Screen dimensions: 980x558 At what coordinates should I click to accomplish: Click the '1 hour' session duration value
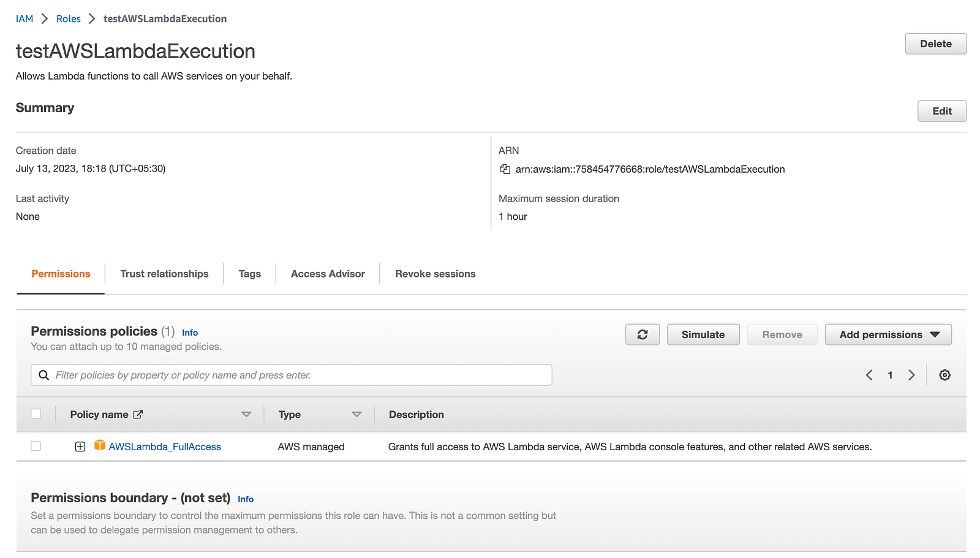(513, 216)
